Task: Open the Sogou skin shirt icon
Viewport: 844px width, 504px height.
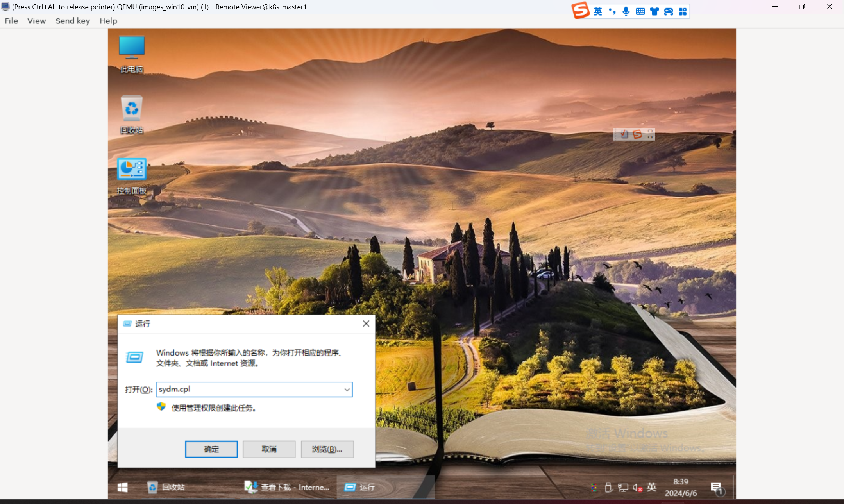Action: click(x=654, y=11)
